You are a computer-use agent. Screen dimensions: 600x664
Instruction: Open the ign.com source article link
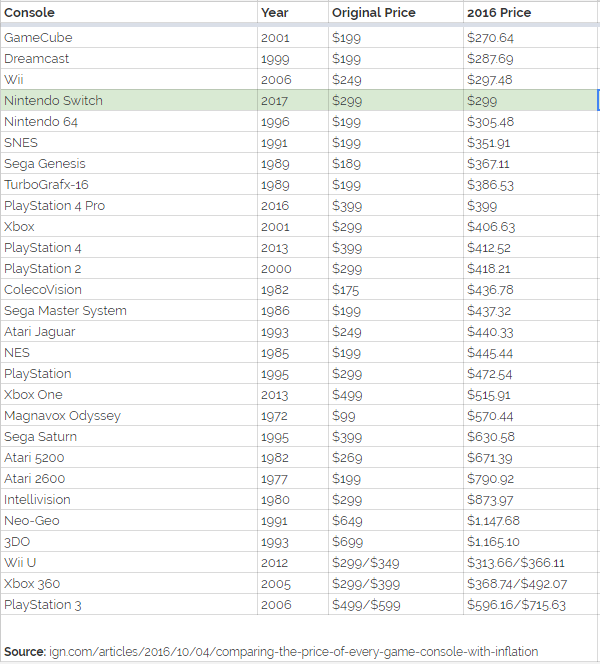click(x=293, y=651)
